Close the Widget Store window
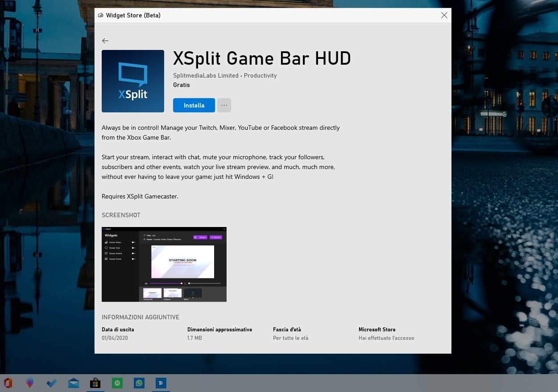The width and height of the screenshot is (558, 392). [444, 15]
